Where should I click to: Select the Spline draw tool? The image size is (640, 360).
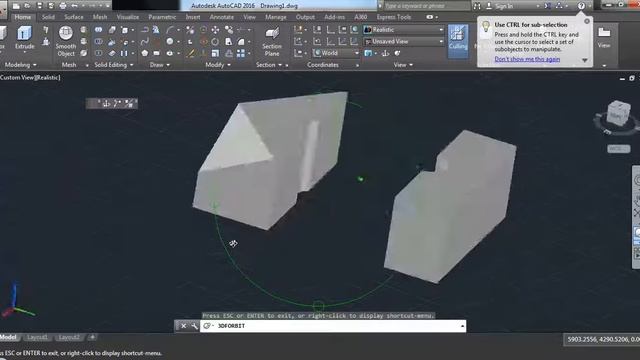coord(144,41)
